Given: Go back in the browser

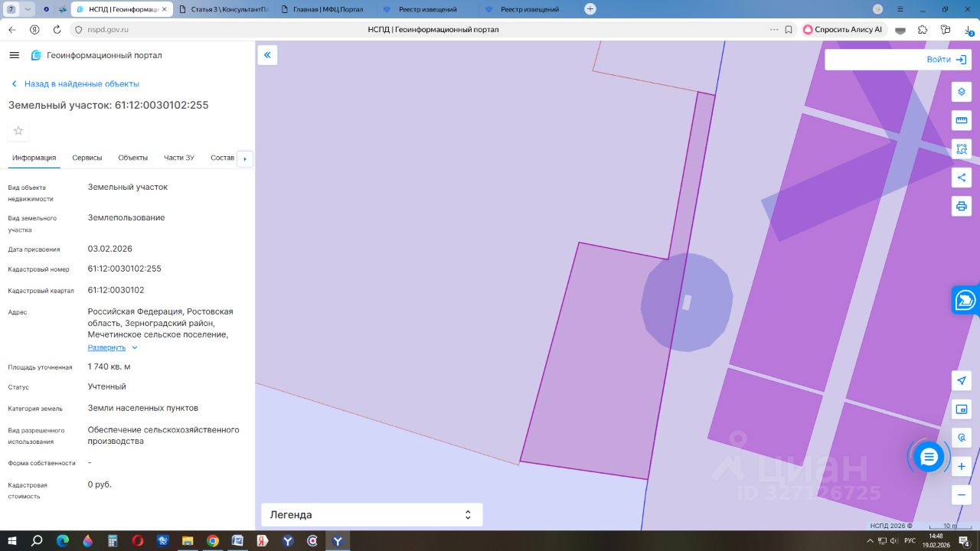Looking at the screenshot, I should (x=11, y=30).
